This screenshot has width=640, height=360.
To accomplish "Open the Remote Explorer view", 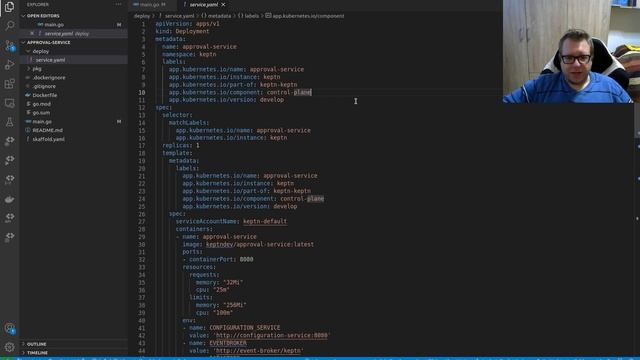I will tap(9, 103).
